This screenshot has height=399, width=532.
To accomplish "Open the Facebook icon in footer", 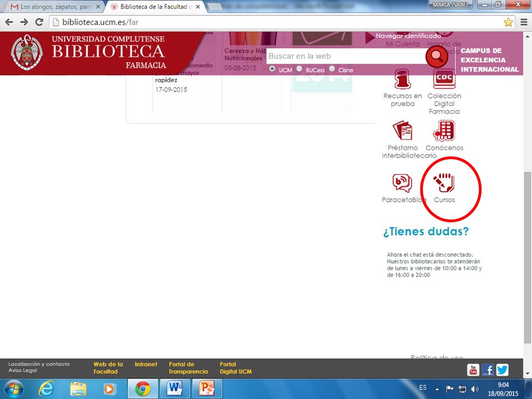I will coord(488,370).
